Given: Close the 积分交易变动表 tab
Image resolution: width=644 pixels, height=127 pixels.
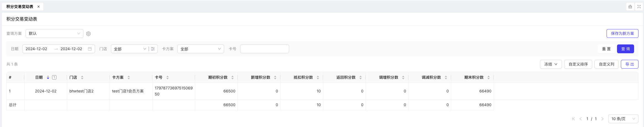Looking at the screenshot, I should click(x=39, y=7).
